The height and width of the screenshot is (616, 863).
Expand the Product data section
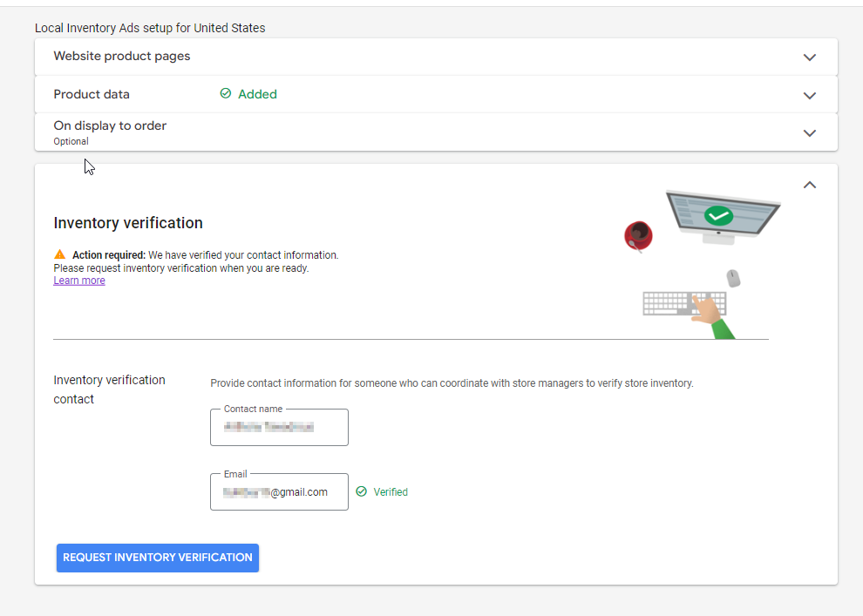(809, 95)
